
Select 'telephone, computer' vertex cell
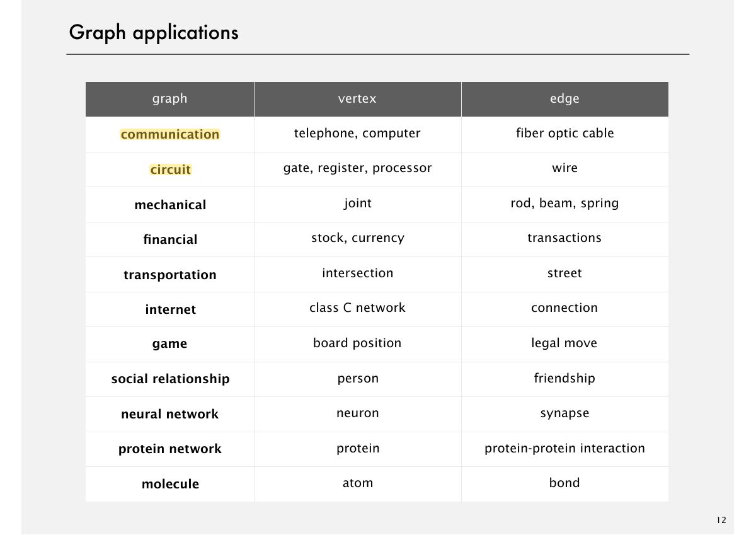pos(357,134)
